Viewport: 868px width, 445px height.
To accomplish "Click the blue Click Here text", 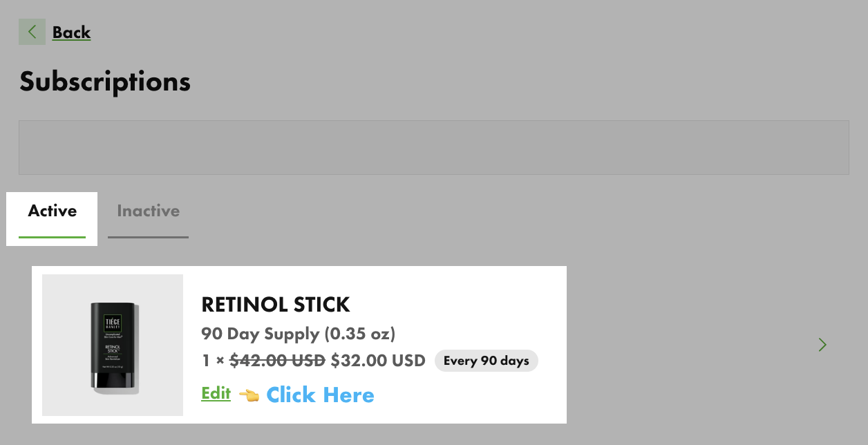I will click(x=320, y=395).
